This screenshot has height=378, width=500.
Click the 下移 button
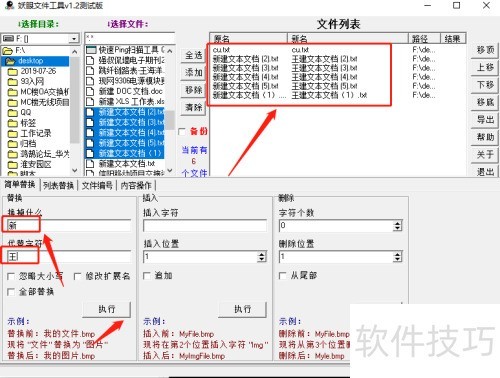485,85
